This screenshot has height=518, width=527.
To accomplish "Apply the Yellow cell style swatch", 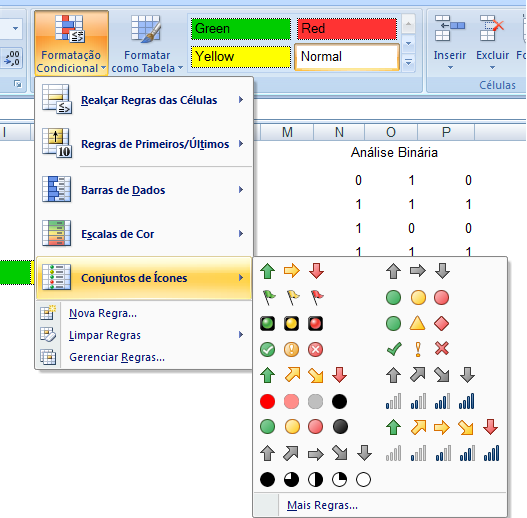I will point(241,56).
